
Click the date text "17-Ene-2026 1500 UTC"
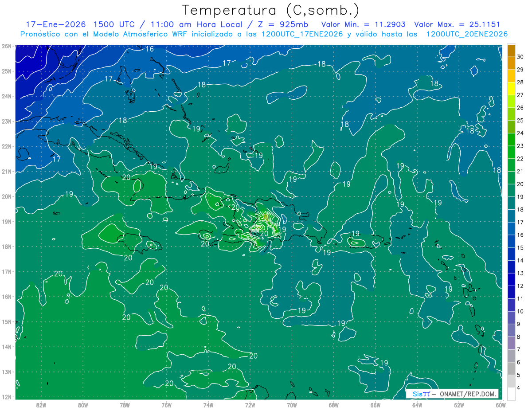[x=80, y=24]
